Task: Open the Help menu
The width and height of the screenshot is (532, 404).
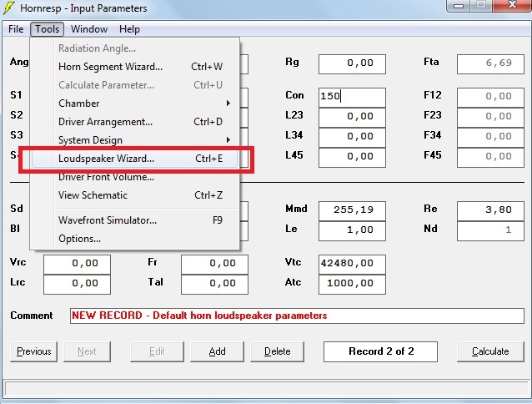Action: coord(129,29)
